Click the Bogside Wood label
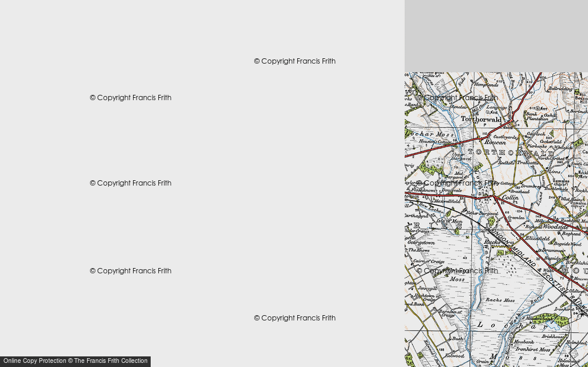The width and height of the screenshot is (588, 367). point(568,244)
